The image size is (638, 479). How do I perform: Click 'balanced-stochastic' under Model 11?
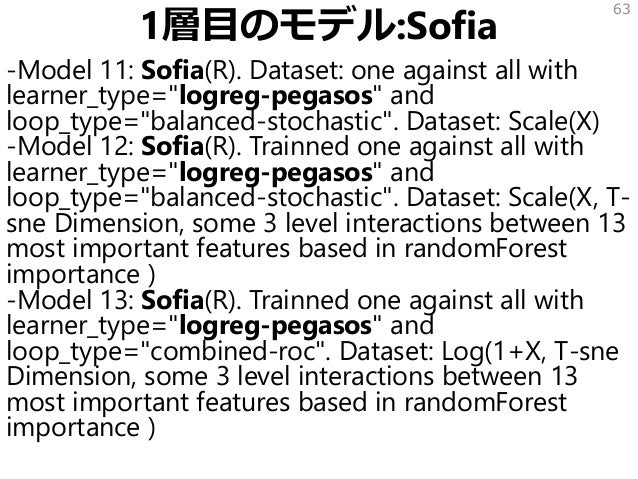[x=267, y=121]
